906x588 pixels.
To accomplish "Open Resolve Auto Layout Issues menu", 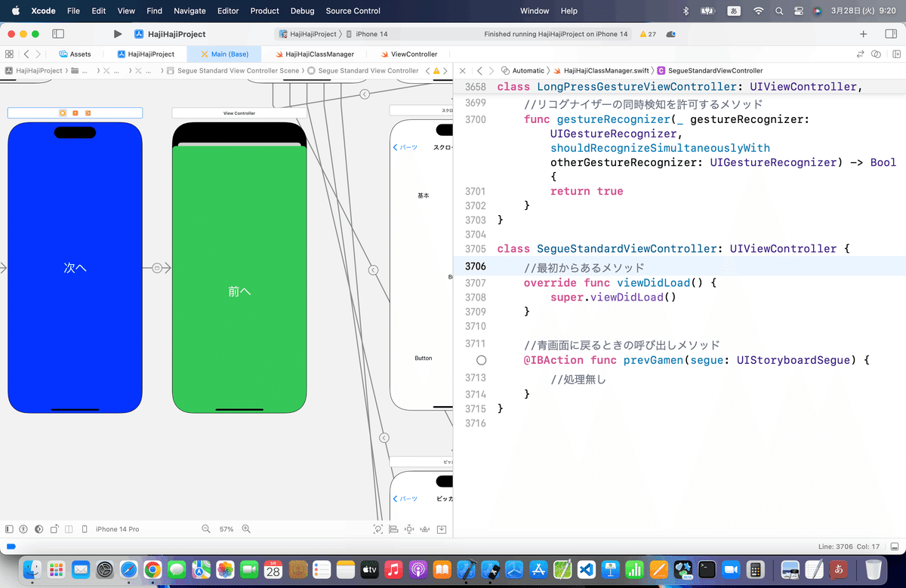I will coord(425,529).
